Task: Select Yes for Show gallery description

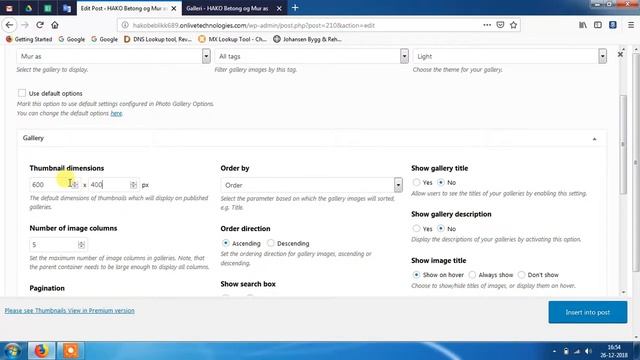Action: (416, 229)
